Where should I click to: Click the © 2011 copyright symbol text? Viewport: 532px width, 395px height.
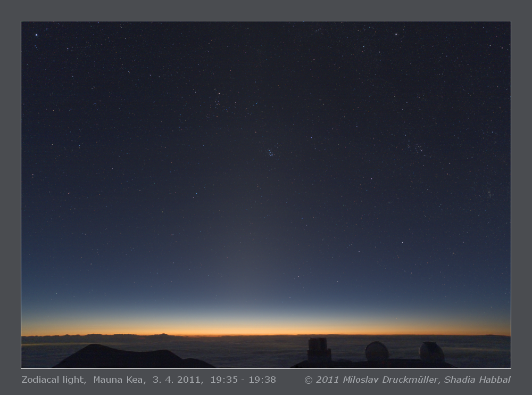pos(318,380)
